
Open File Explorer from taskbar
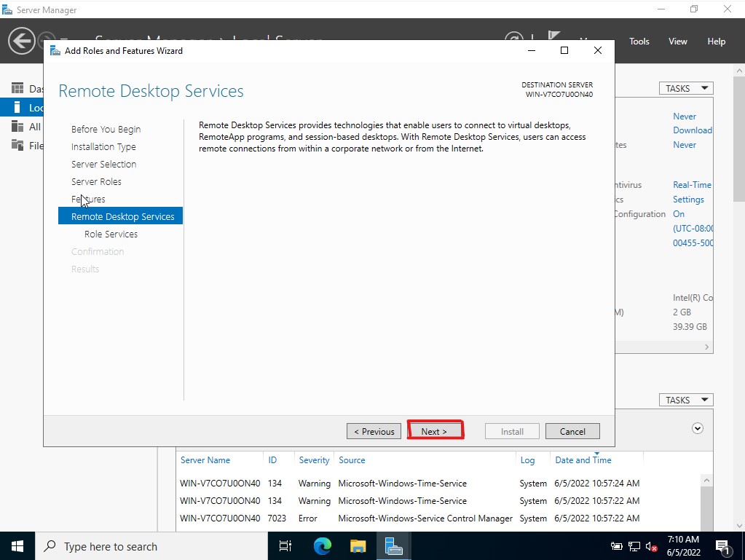[358, 546]
